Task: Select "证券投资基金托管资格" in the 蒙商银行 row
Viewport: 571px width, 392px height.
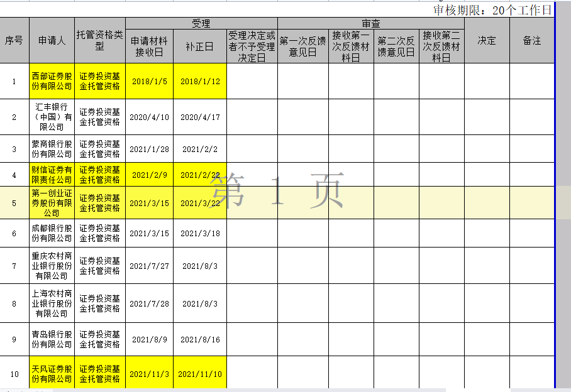Action: [x=100, y=149]
